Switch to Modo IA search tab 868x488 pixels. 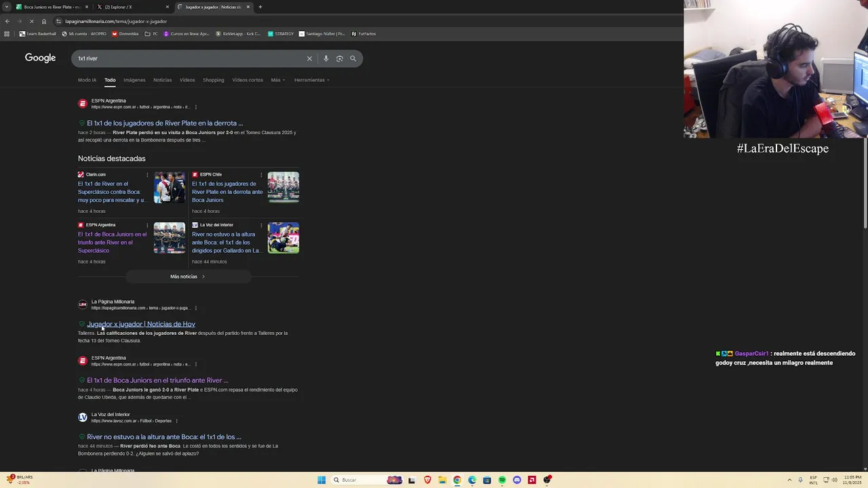click(x=87, y=80)
